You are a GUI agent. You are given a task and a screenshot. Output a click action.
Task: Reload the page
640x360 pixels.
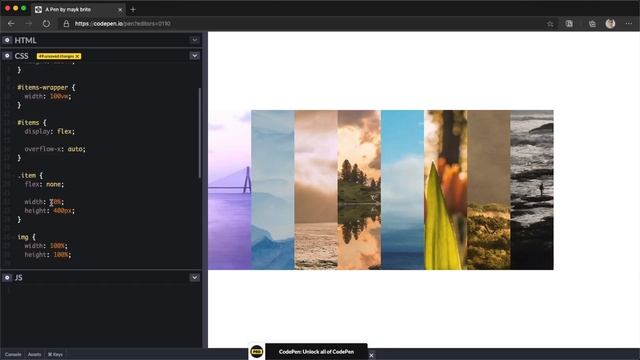coord(47,24)
